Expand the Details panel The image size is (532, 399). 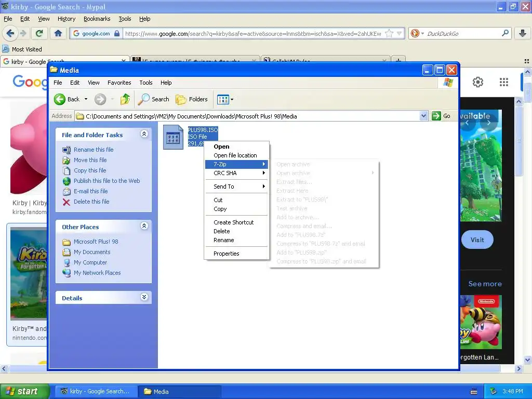point(144,297)
